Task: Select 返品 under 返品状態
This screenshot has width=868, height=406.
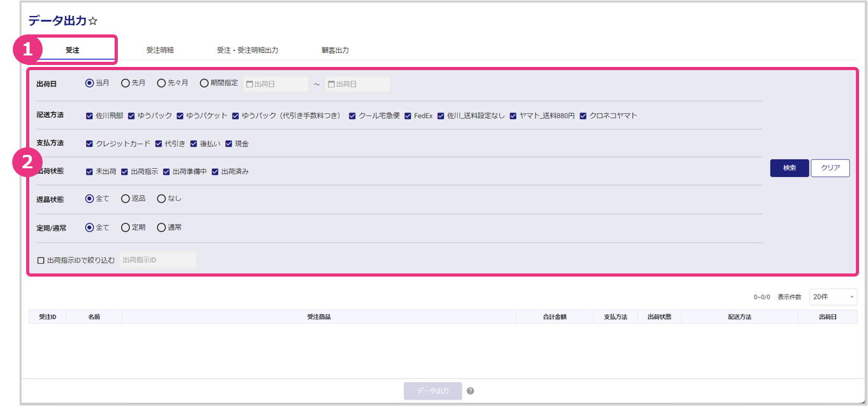Action: coord(125,199)
